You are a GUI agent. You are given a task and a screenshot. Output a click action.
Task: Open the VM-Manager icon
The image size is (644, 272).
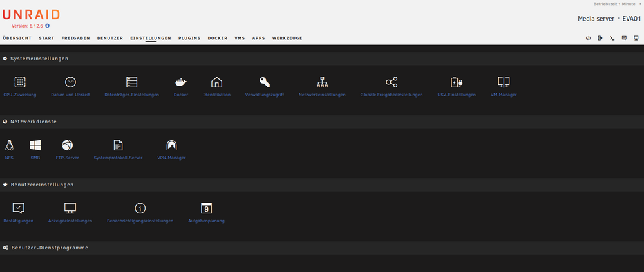click(504, 82)
